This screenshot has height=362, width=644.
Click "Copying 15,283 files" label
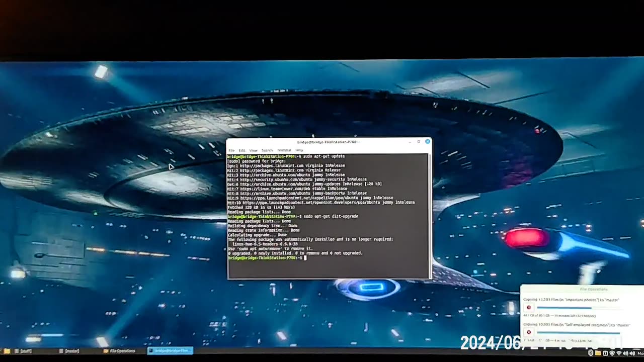coord(571,300)
